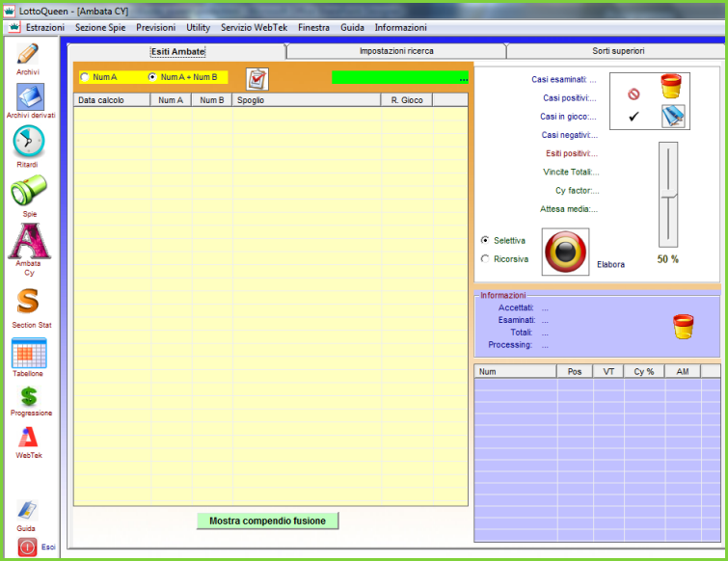Open Utility menu

(x=199, y=27)
